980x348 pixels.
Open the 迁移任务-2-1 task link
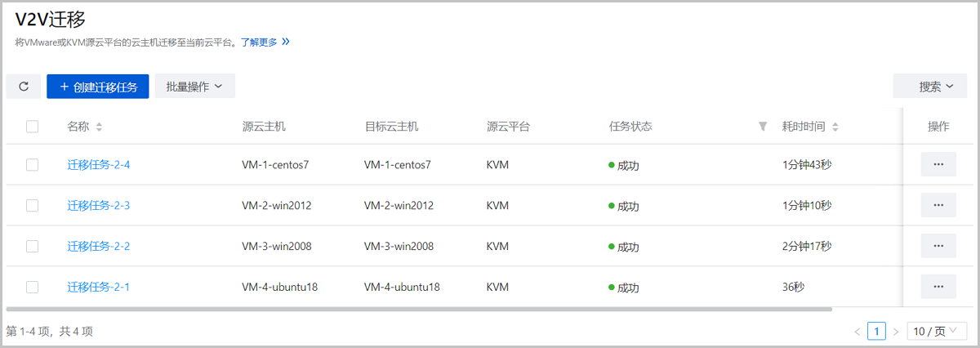pos(99,288)
